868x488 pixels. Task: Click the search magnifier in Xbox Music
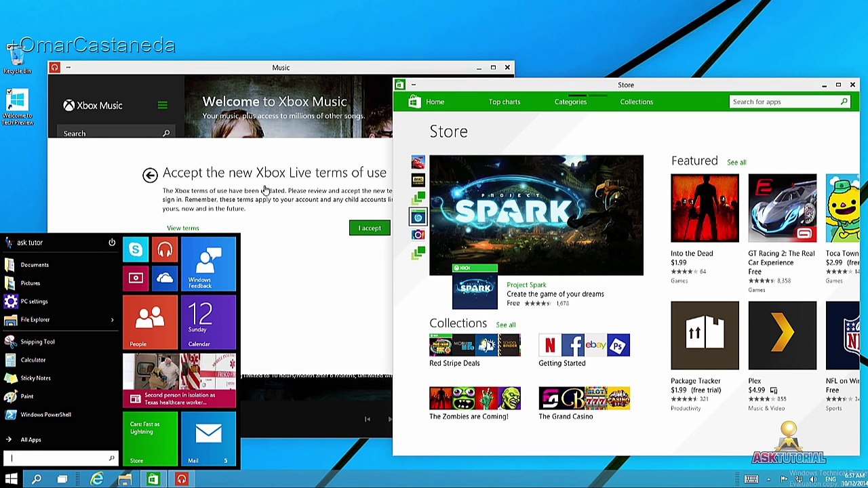click(x=166, y=134)
